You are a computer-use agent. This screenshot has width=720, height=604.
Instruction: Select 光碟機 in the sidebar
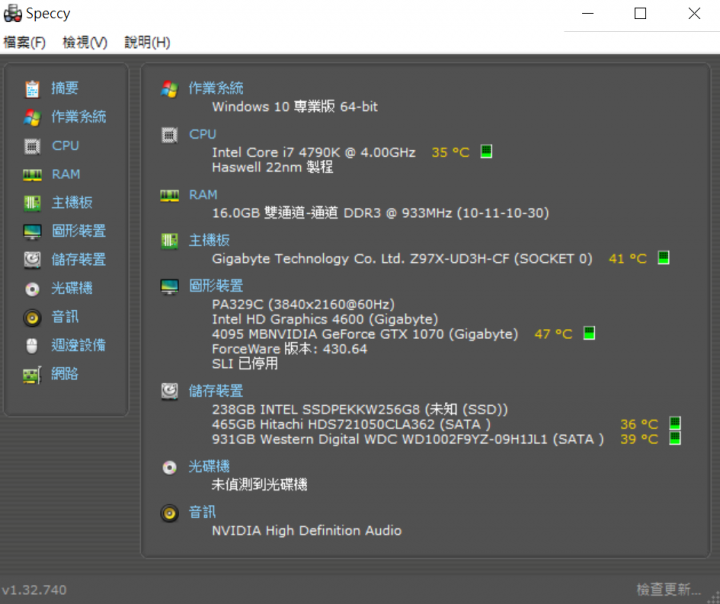point(72,288)
